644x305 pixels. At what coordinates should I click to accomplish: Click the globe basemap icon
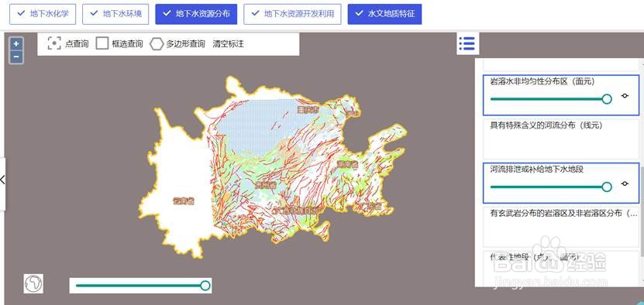33,283
